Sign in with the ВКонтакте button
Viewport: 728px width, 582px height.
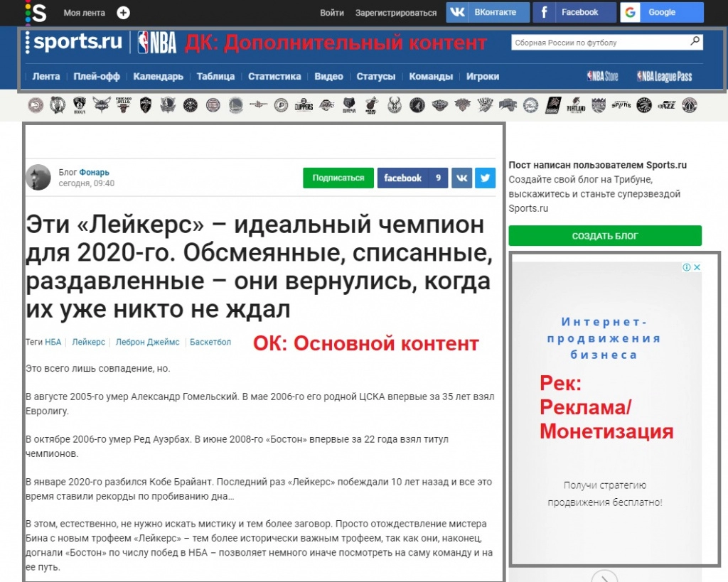coord(488,12)
